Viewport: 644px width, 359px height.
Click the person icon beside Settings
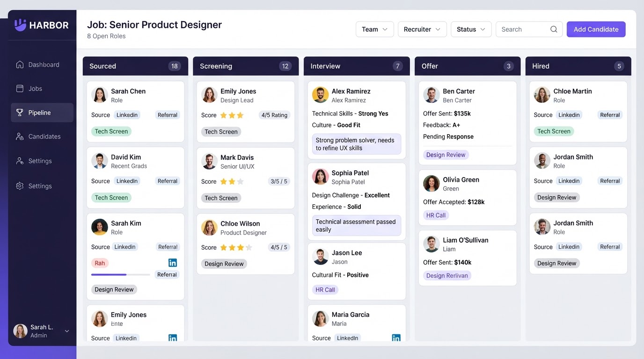pos(20,161)
